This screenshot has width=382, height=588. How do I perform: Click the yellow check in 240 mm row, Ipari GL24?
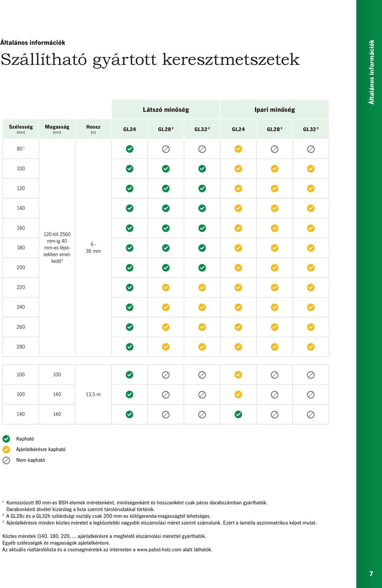point(238,307)
